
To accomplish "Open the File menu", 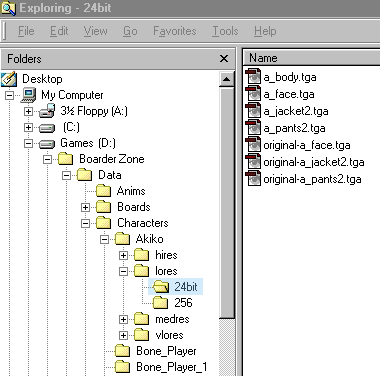I will tap(26, 31).
